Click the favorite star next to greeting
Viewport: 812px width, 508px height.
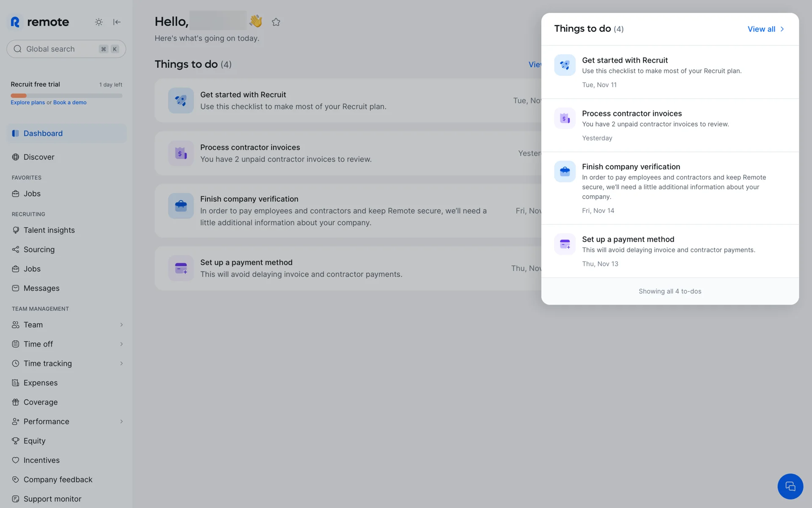click(x=276, y=22)
